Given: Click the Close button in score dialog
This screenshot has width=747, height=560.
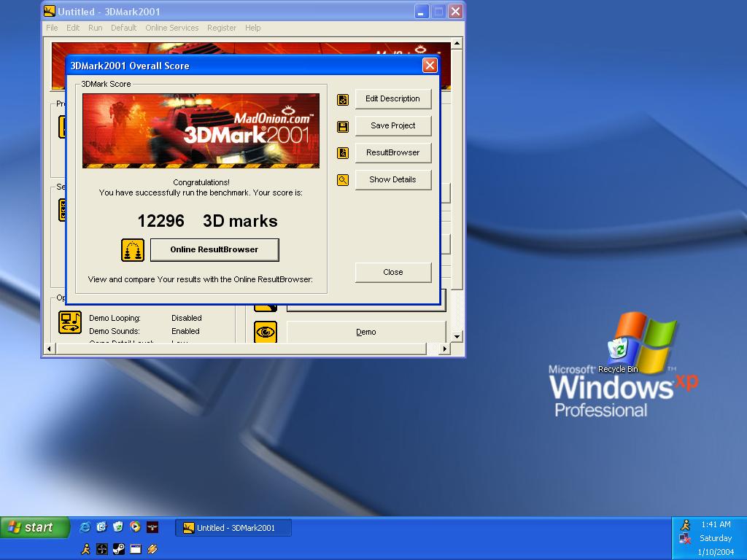Looking at the screenshot, I should pyautogui.click(x=392, y=272).
